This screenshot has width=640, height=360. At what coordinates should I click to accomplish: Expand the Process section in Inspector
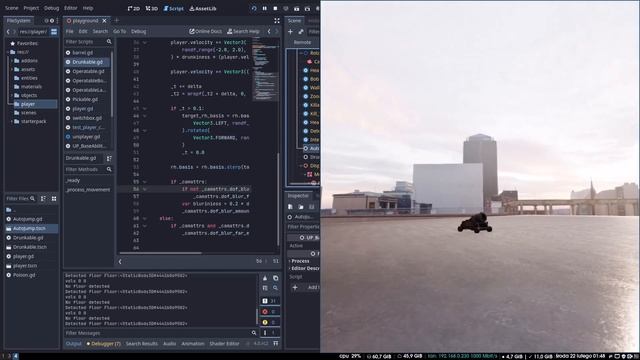click(x=300, y=261)
